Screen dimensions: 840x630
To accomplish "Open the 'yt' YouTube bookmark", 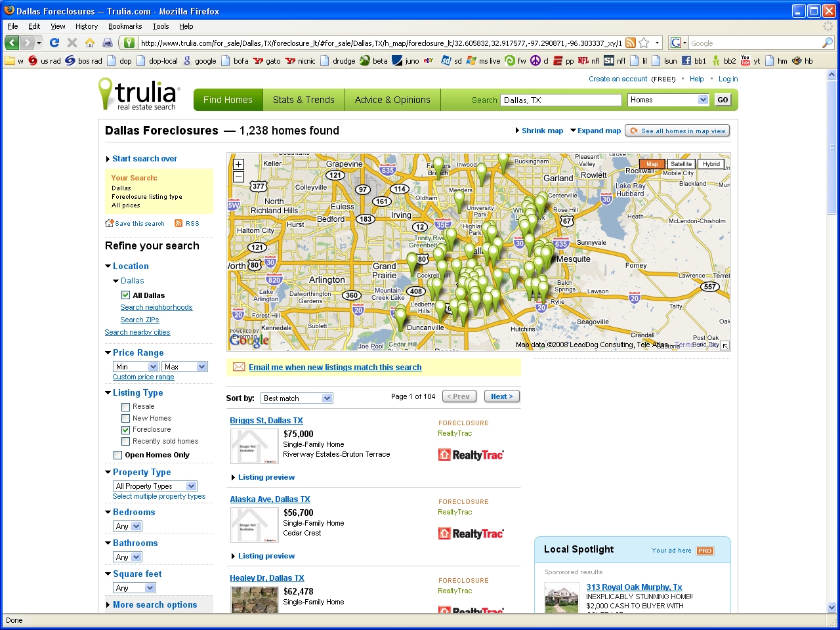I will [750, 61].
